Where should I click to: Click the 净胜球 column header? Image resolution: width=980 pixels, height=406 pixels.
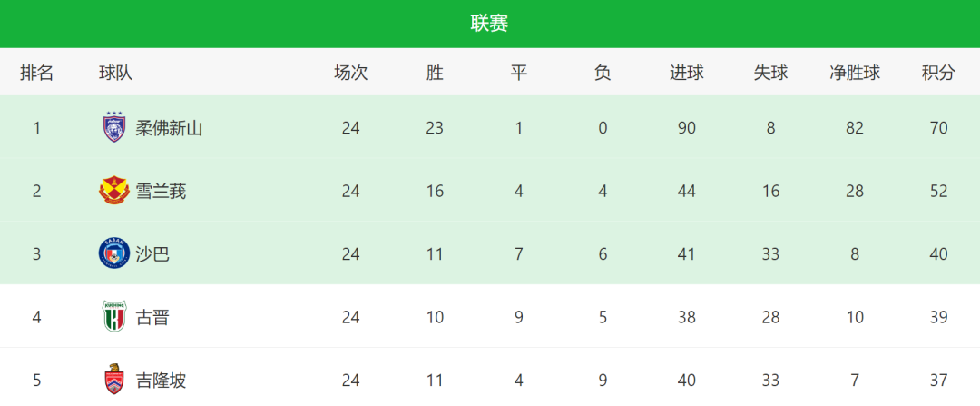coord(854,73)
